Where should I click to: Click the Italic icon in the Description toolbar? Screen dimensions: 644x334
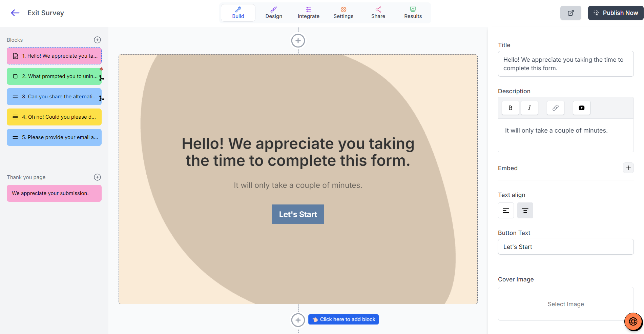[x=529, y=108]
